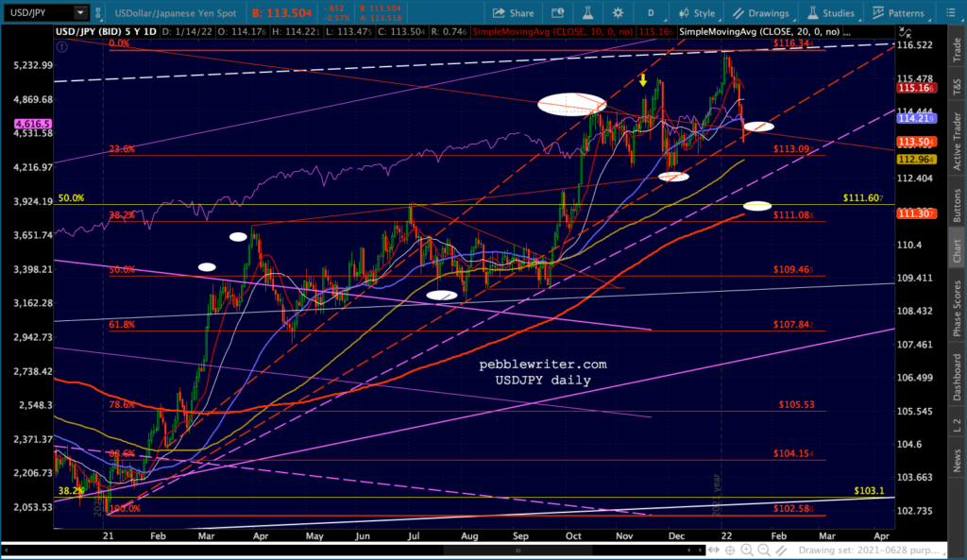Open the Studies menu

pyautogui.click(x=831, y=13)
